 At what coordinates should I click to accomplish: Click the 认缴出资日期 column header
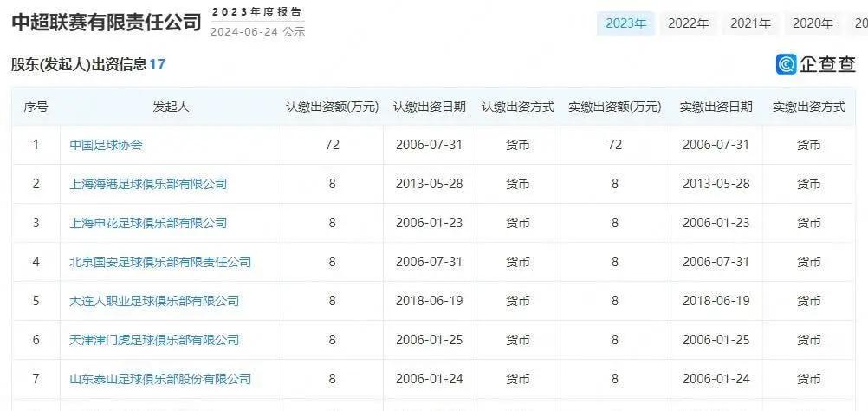coord(430,107)
